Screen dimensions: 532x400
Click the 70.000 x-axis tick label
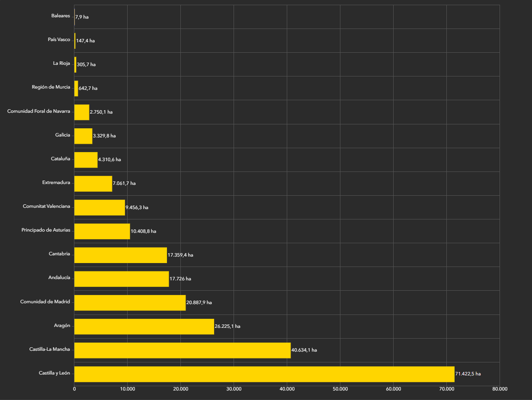(446, 389)
